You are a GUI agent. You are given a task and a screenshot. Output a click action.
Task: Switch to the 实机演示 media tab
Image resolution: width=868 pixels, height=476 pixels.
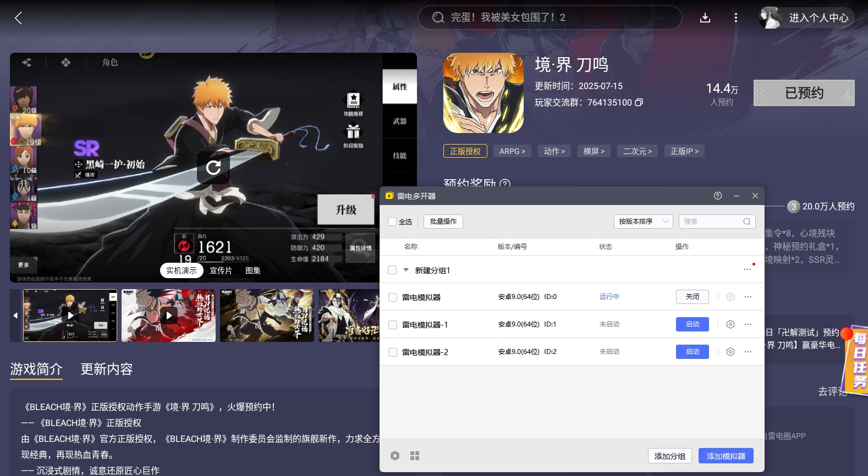(182, 270)
